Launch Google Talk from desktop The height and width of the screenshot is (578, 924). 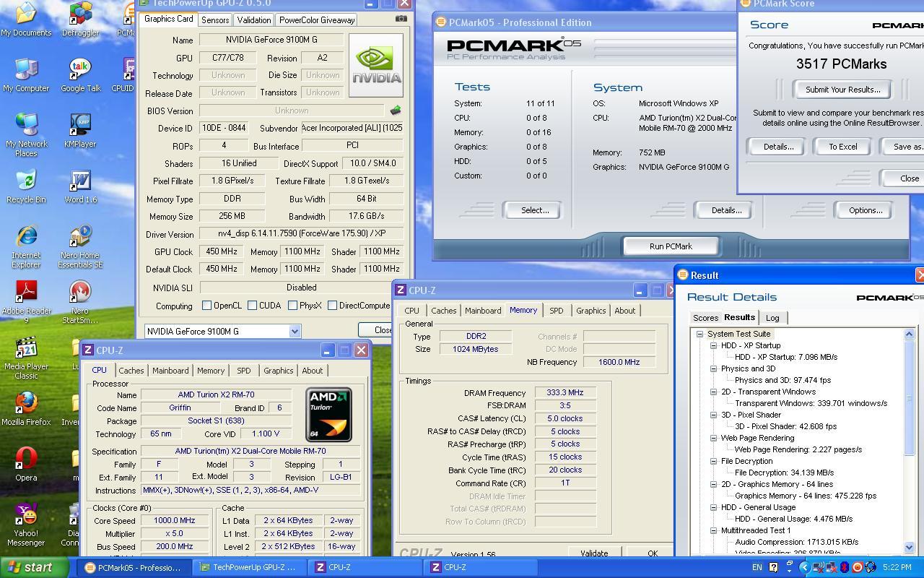point(81,75)
